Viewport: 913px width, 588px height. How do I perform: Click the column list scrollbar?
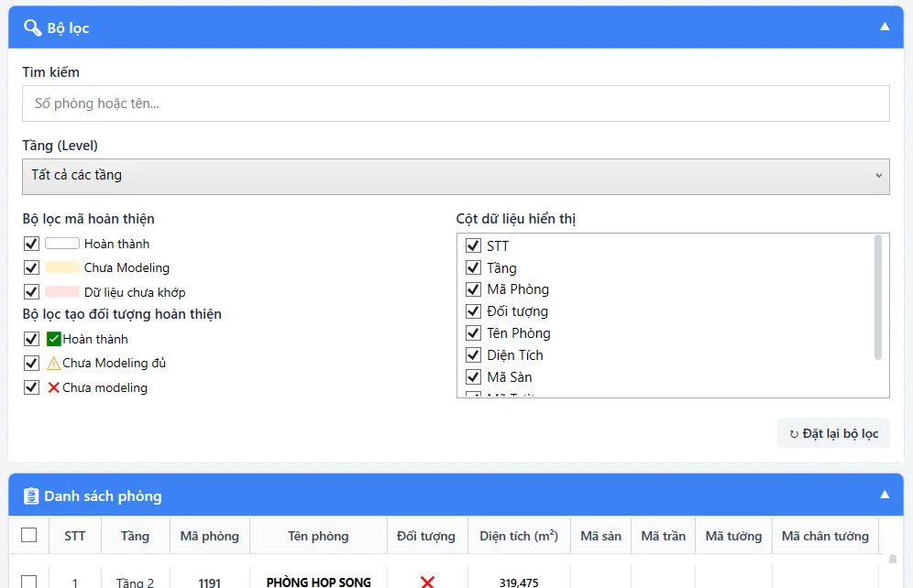[x=878, y=297]
